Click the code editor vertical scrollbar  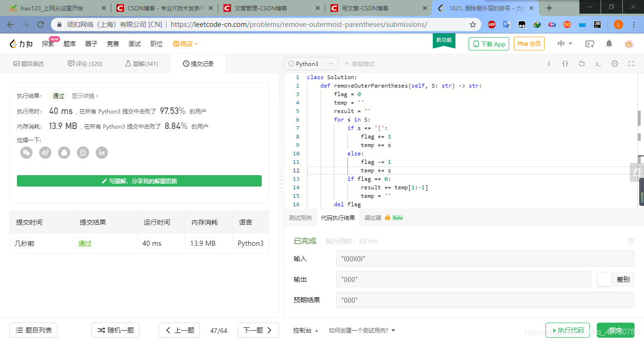pos(640,118)
